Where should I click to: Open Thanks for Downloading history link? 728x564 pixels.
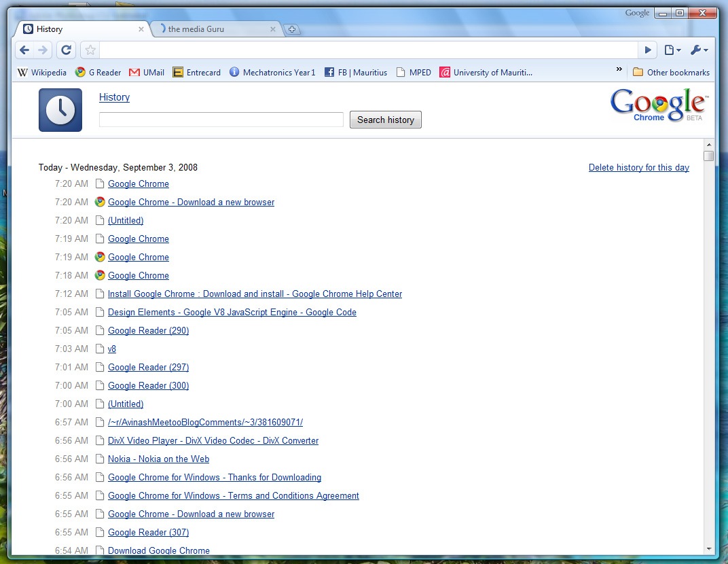click(x=215, y=477)
